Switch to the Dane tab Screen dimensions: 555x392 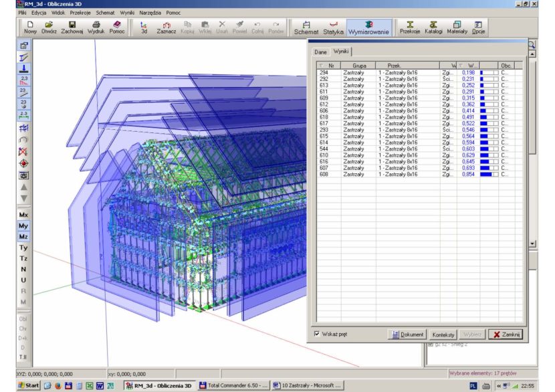point(320,52)
